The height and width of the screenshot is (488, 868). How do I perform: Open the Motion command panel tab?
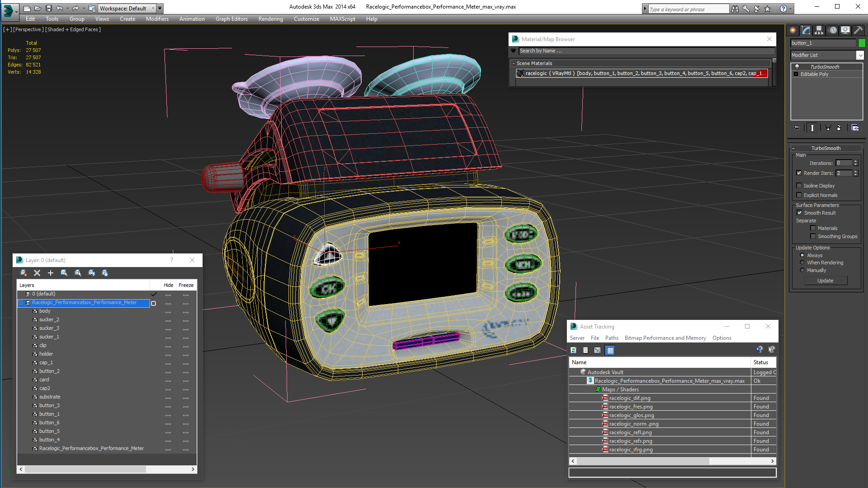[833, 30]
